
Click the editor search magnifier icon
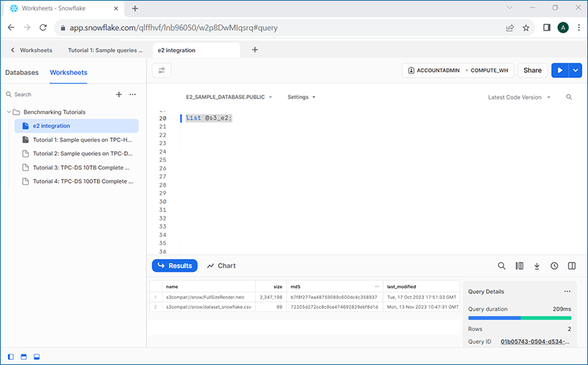(x=569, y=97)
